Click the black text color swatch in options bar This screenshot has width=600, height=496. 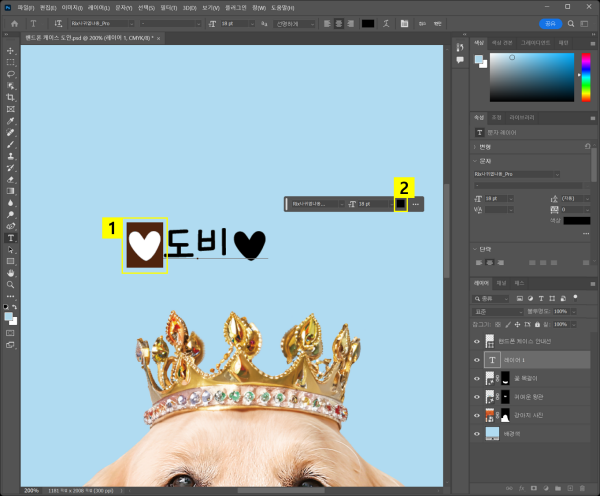[x=369, y=22]
